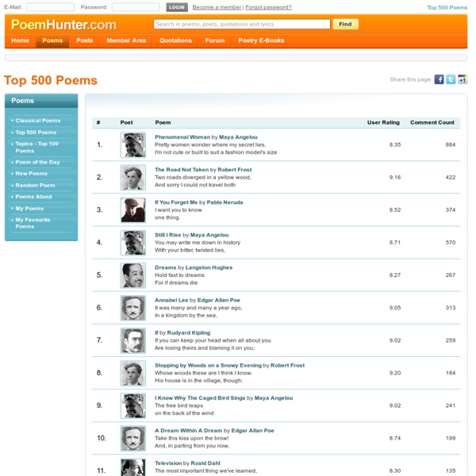Image resolution: width=476 pixels, height=476 pixels.
Task: Open My Favourite Poems sidebar link
Action: click(x=33, y=223)
